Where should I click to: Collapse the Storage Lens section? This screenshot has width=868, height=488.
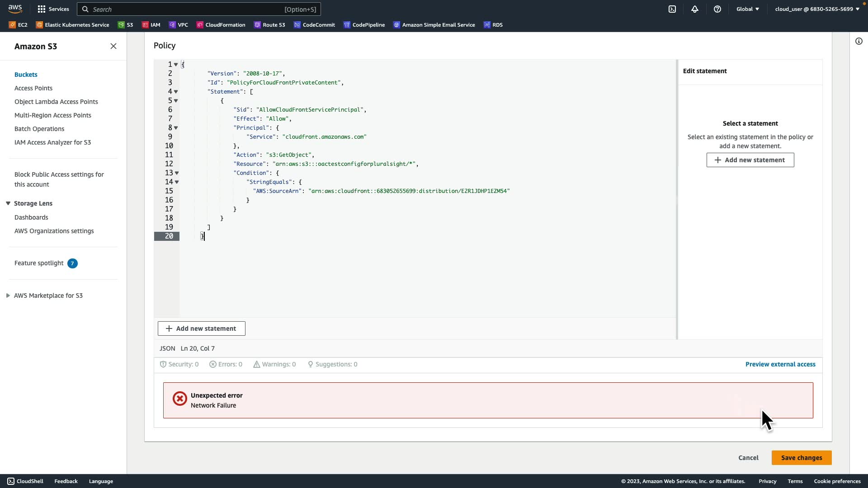pyautogui.click(x=8, y=203)
